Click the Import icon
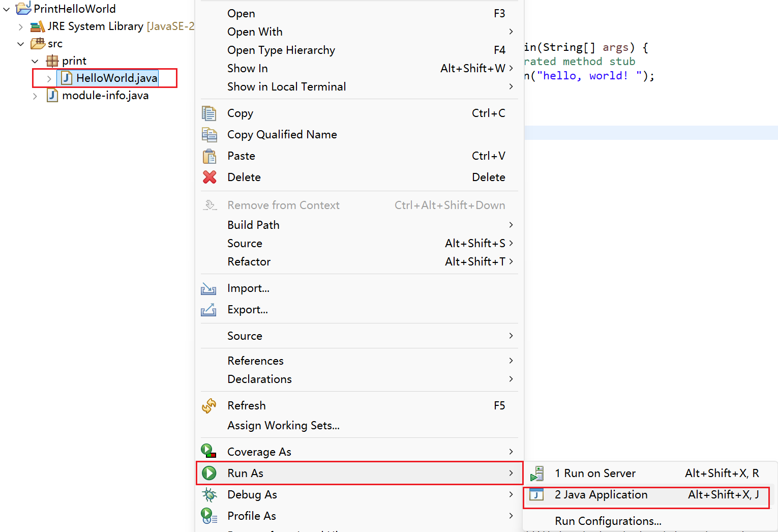 [x=209, y=288]
